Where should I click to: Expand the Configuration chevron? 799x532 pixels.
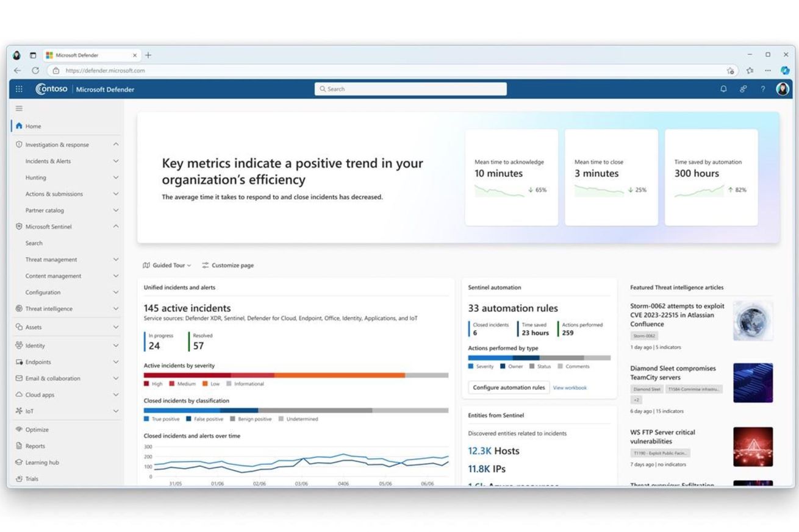coord(116,293)
